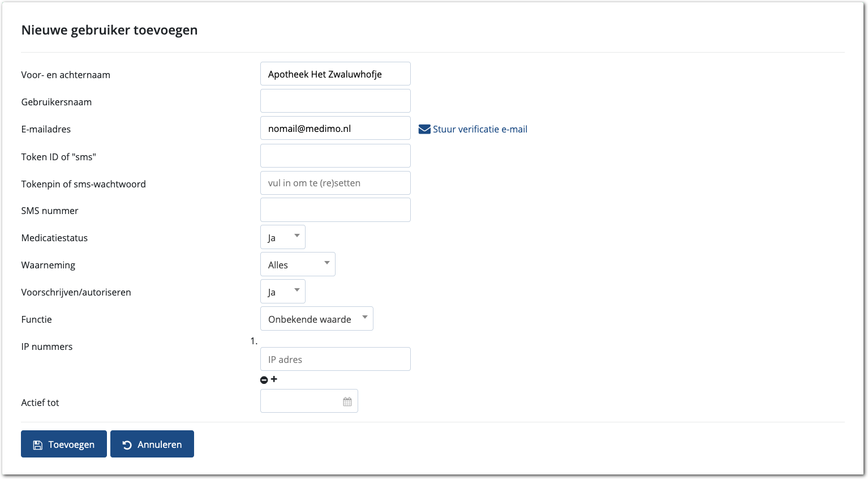Open the Voorschrijven/autoriseren dropdown
Screen dimensions: 868x479
pos(283,292)
